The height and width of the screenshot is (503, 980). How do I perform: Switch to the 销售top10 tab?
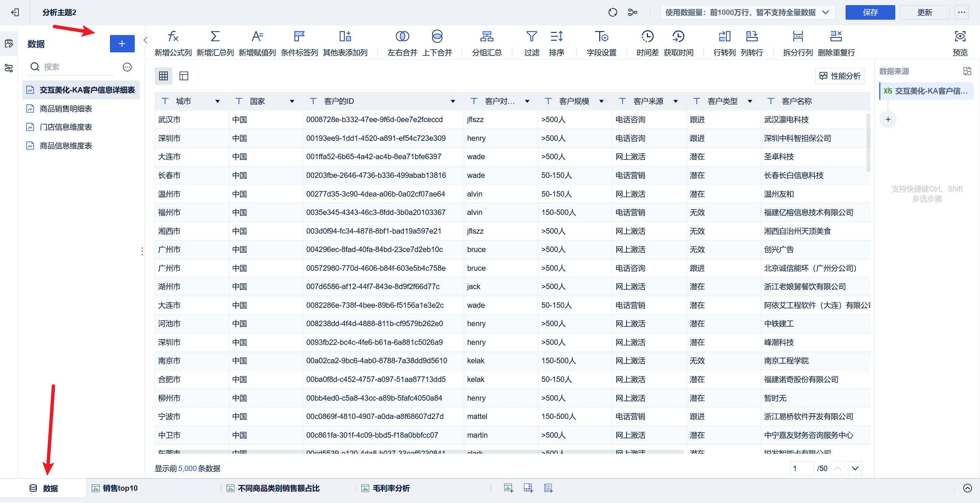pos(120,488)
